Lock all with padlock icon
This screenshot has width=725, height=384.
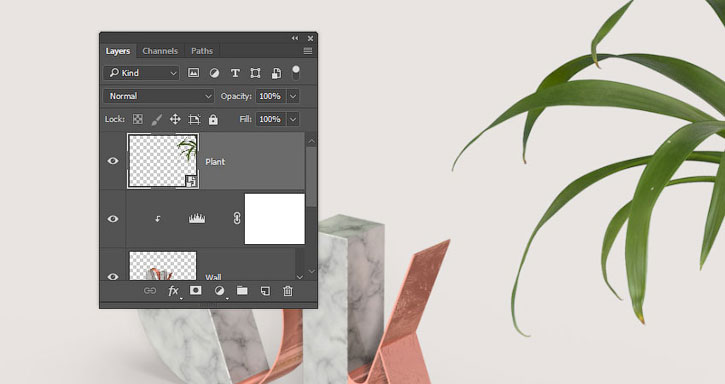213,119
